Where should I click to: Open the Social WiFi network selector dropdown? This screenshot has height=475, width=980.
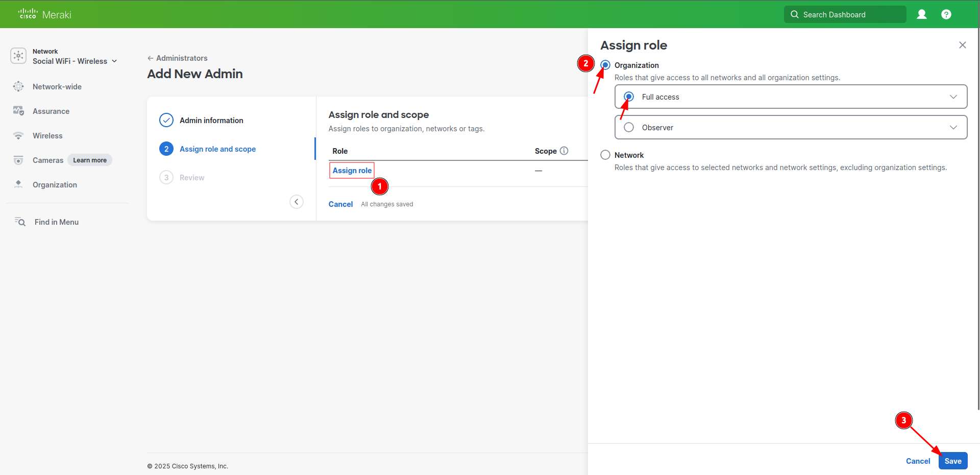click(x=75, y=61)
